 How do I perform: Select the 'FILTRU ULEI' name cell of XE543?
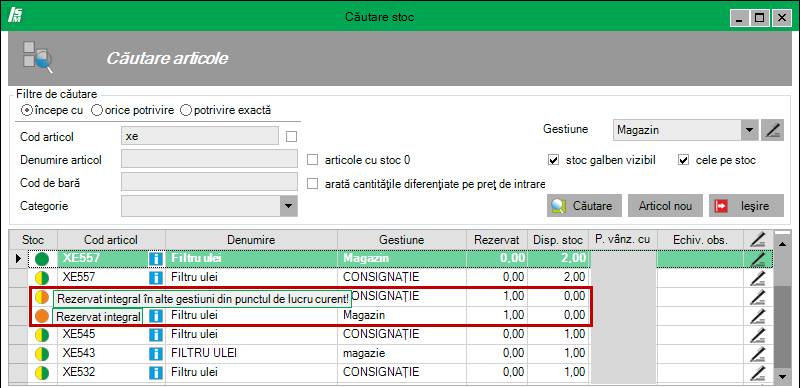click(x=252, y=353)
